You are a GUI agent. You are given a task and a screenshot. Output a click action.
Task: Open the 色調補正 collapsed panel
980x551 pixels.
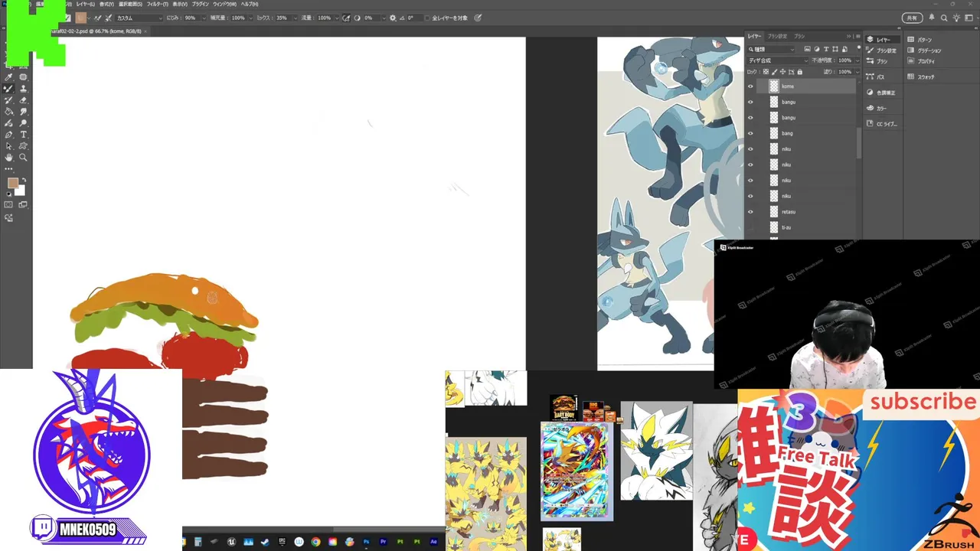880,93
